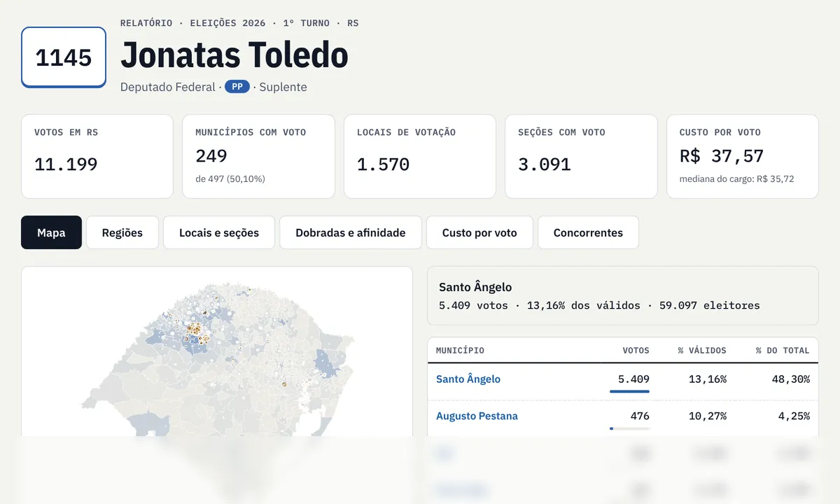Image resolution: width=840 pixels, height=504 pixels.
Task: Sort table by % do Total column
Action: 783,350
